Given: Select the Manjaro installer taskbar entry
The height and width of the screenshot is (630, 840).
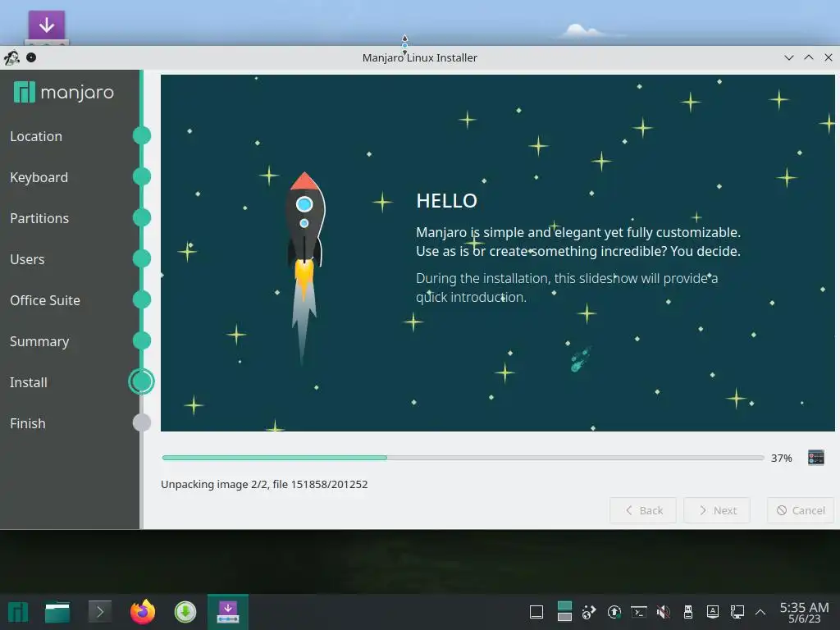Looking at the screenshot, I should [228, 612].
